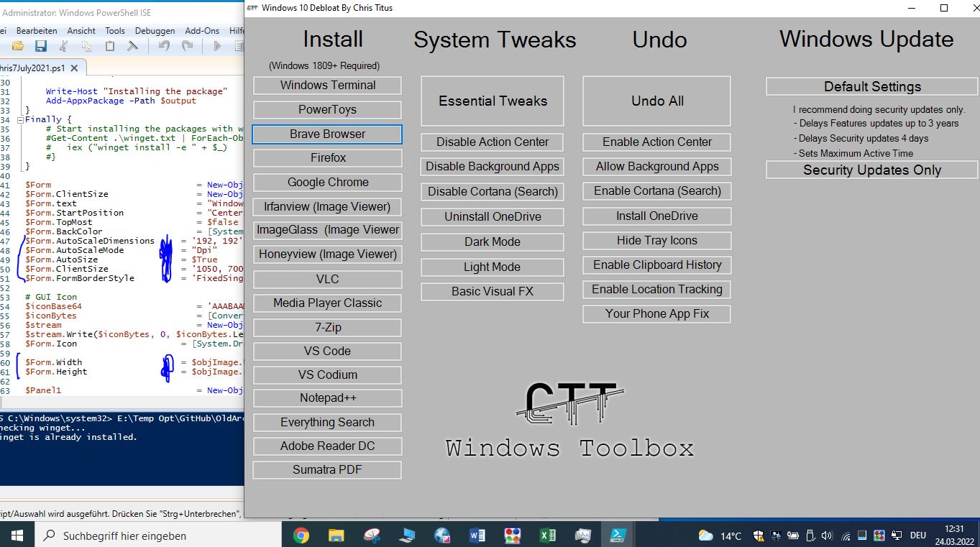Screen dimensions: 980x547
Task: Paste clipboard icon in ISE toolbar
Action: point(109,46)
